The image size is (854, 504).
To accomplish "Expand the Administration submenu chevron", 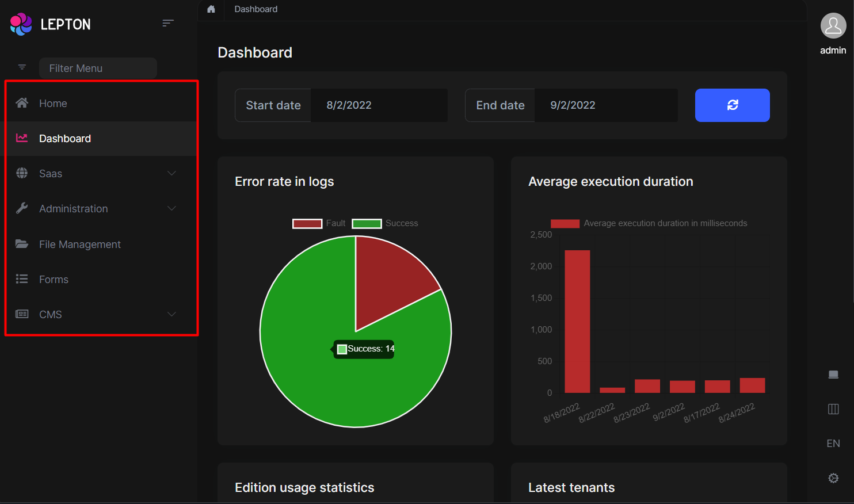I will pos(171,208).
